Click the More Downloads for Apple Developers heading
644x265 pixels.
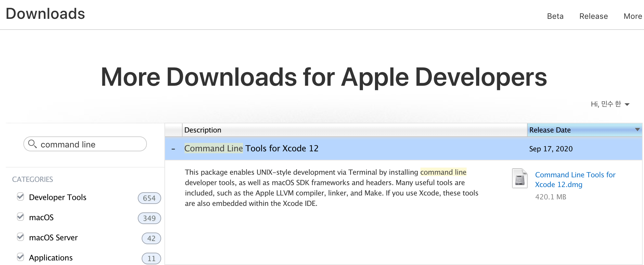pos(324,77)
